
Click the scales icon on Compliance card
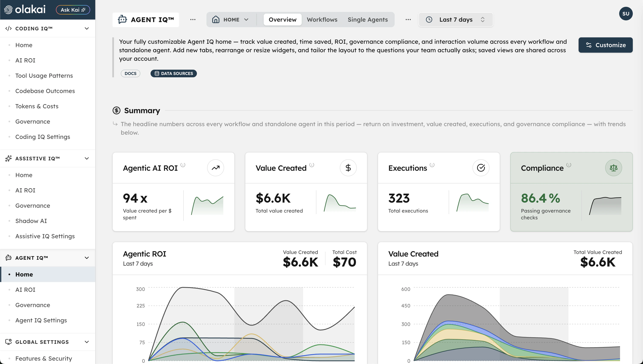[613, 168]
